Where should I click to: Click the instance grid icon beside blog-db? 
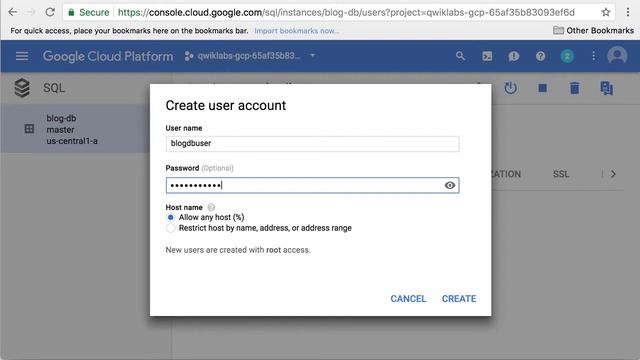[29, 129]
